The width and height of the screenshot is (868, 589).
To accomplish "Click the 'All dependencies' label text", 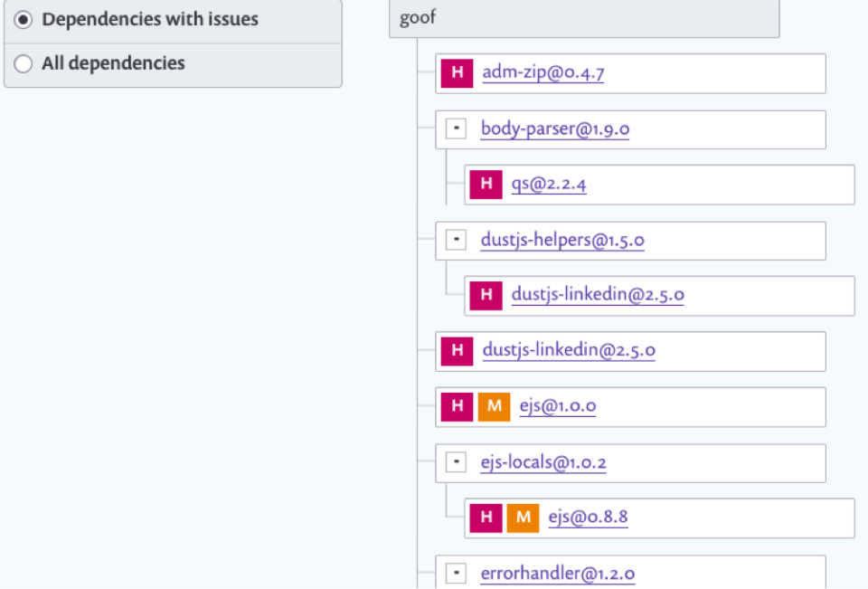I will (x=114, y=63).
